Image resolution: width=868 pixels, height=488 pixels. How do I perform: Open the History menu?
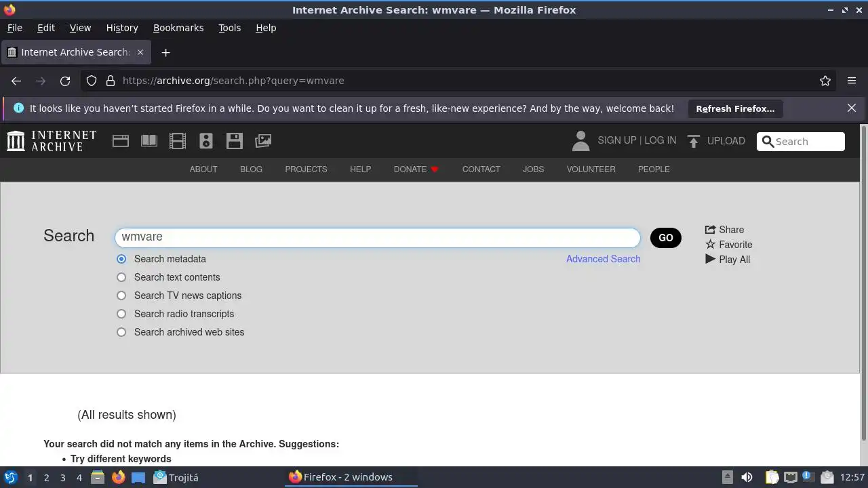(122, 28)
